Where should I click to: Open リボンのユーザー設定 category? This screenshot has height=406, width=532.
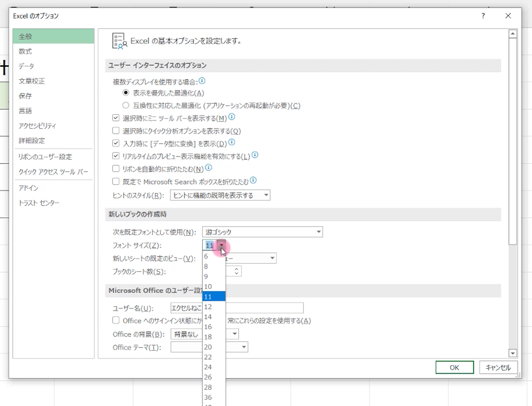click(x=53, y=157)
